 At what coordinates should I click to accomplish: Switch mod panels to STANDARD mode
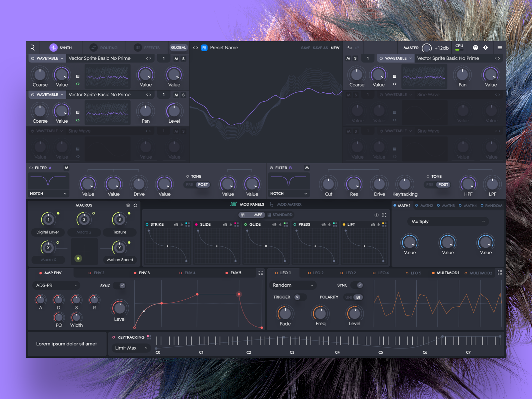(x=280, y=215)
